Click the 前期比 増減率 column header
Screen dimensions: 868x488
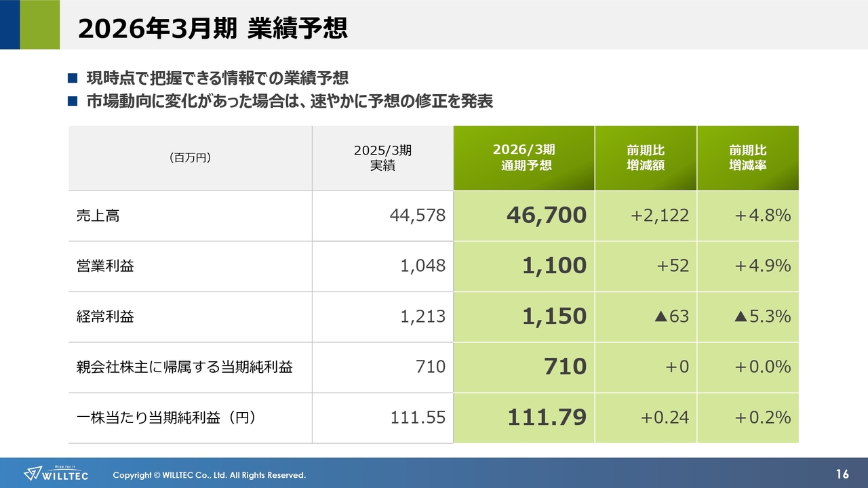747,157
